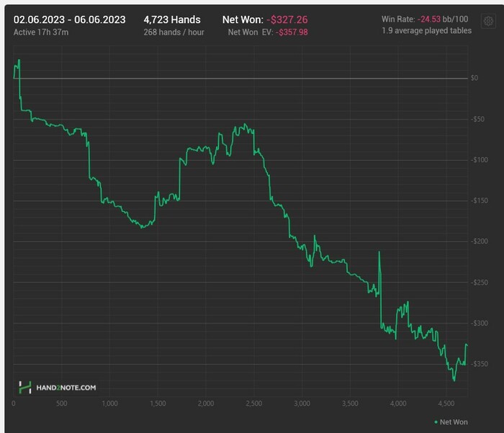Viewport: 504px width, 433px height.
Task: Click the 4,000 hands axis label
Action: (398, 403)
